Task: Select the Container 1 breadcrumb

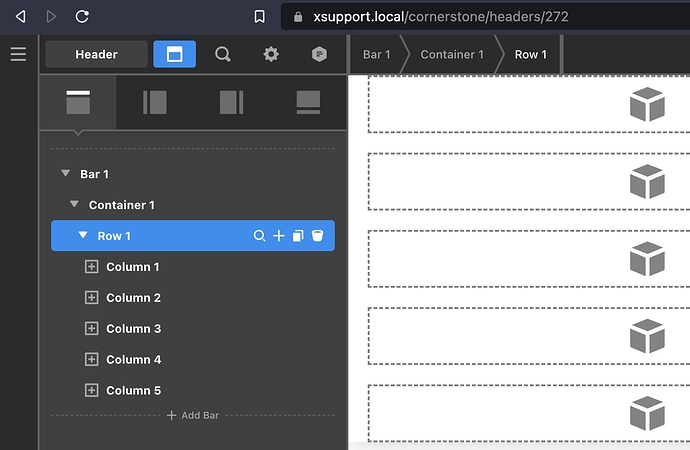Action: [x=451, y=54]
